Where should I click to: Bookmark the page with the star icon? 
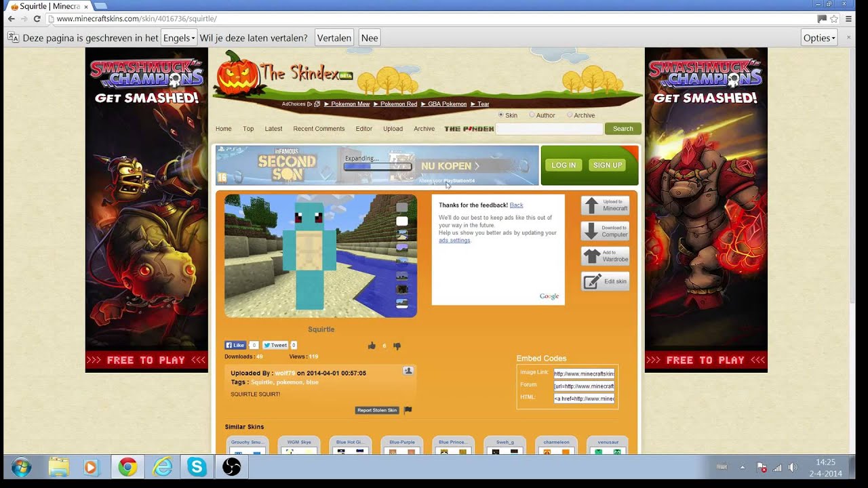tap(834, 19)
